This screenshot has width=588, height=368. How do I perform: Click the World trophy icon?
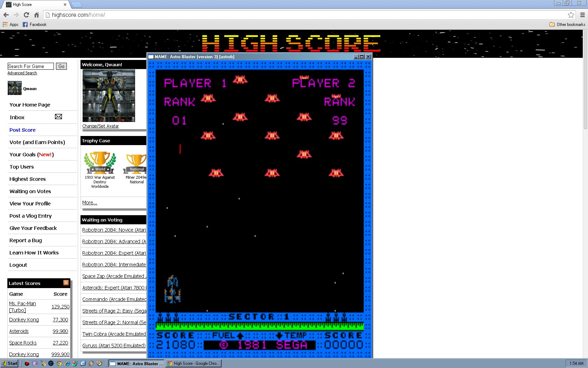100,163
